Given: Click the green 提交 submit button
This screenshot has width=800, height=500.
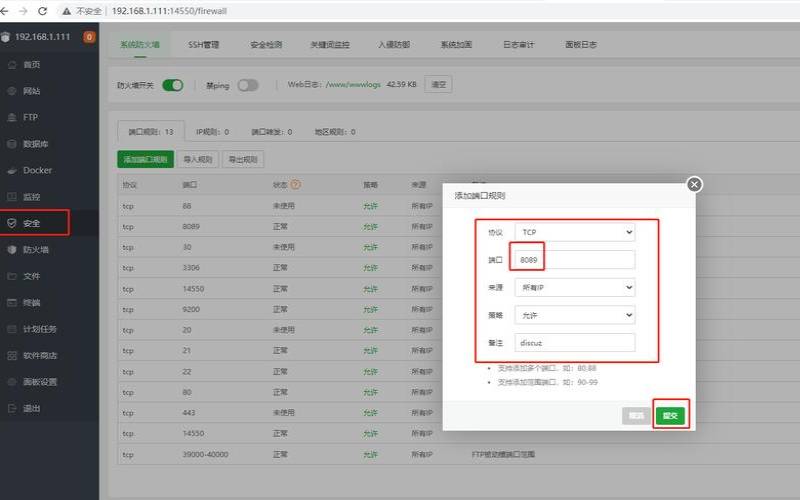Looking at the screenshot, I should tap(670, 415).
